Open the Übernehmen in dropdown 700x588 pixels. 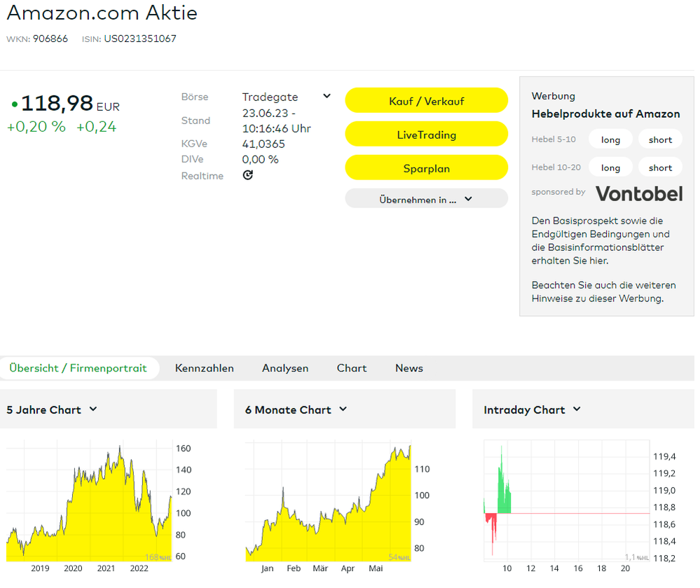426,199
